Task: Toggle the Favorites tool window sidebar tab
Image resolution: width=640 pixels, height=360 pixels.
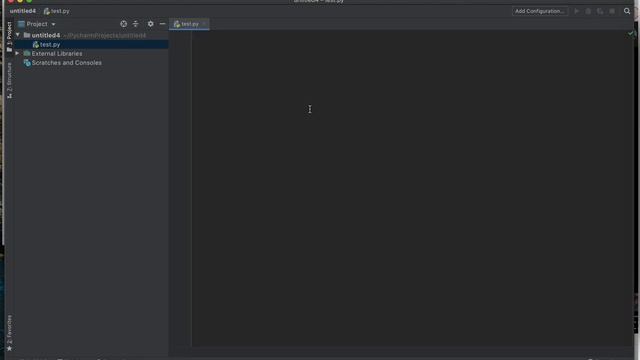Action: coord(9,333)
